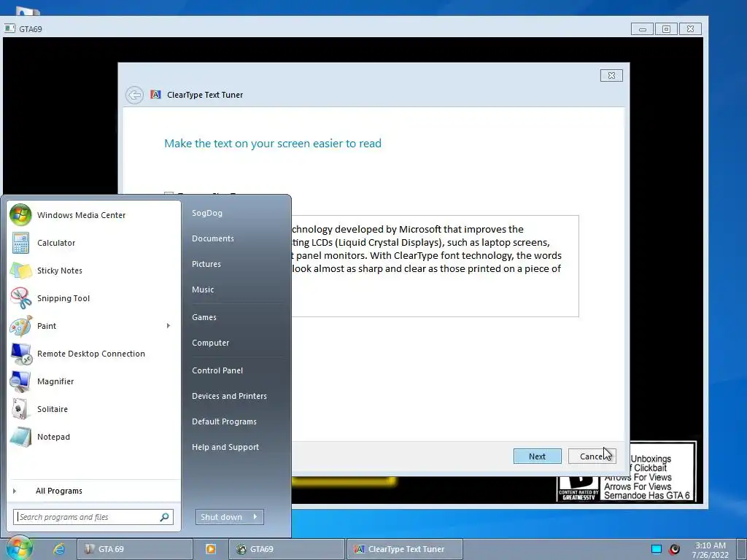Expand Paint recent files arrow
Viewport: 747px width, 560px height.
(x=169, y=326)
